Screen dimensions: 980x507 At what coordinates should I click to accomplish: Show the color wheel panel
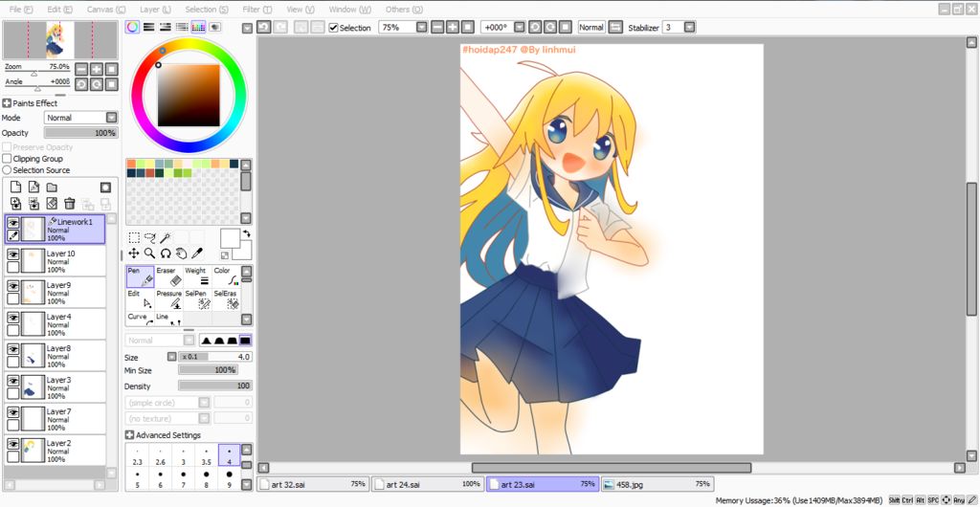point(132,27)
